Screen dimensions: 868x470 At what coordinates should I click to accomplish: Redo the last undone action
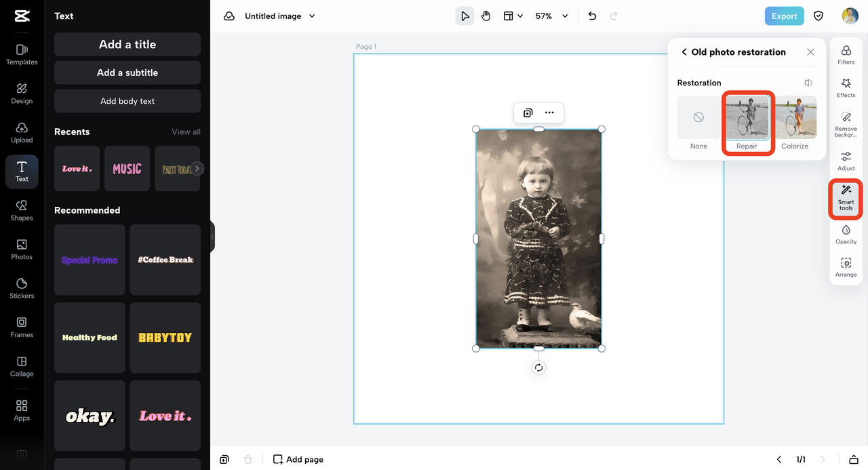[x=614, y=16]
